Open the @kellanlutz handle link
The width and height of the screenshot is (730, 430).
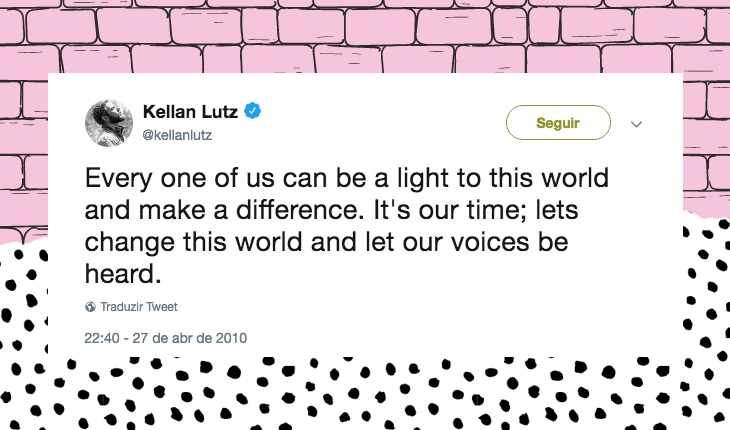tap(177, 135)
